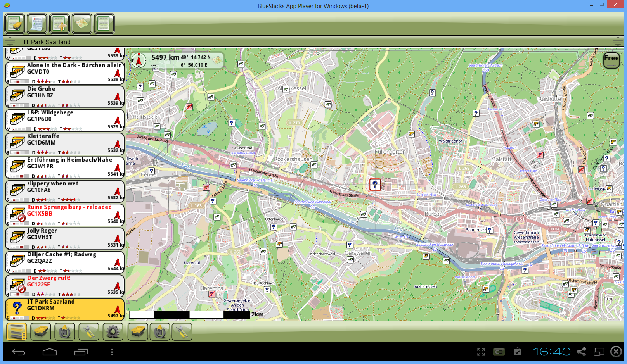Click the 5497 km distance readout on map

pyautogui.click(x=165, y=57)
